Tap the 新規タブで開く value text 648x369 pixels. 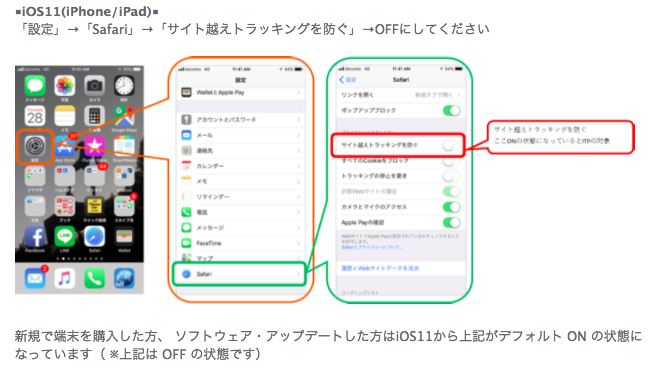(434, 95)
